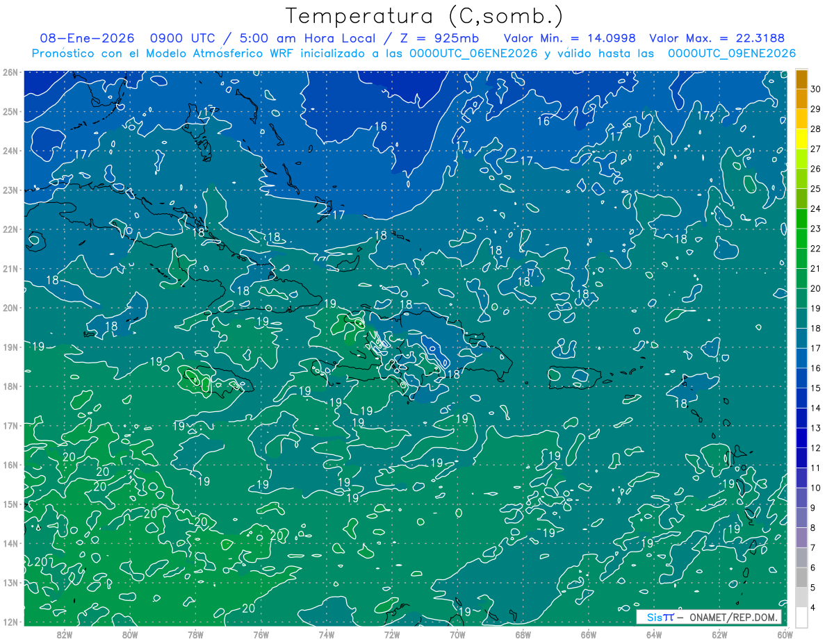The height and width of the screenshot is (644, 834).
Task: Click the purple swatch between 8 and 9
Action: 801,518
